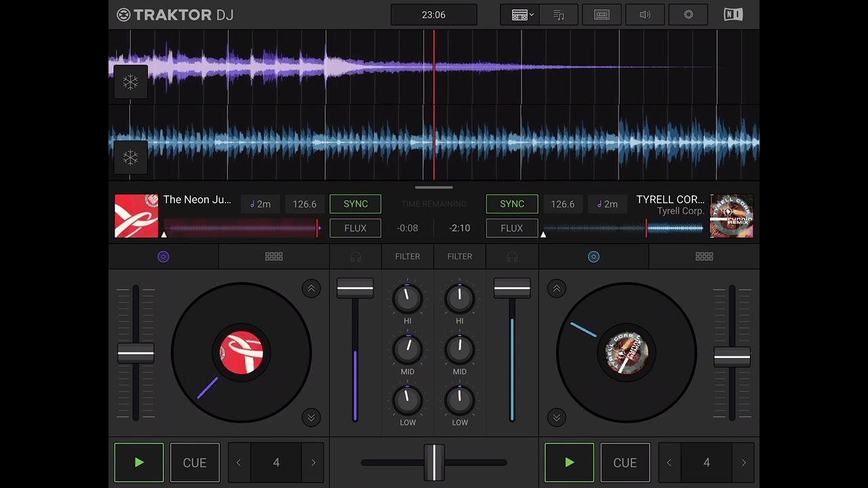Screen dimensions: 868x488
Task: Click right channel volume fader handle
Action: coord(512,288)
